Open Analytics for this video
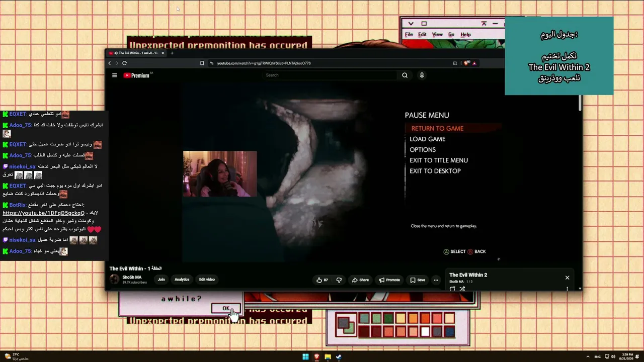 point(182,280)
